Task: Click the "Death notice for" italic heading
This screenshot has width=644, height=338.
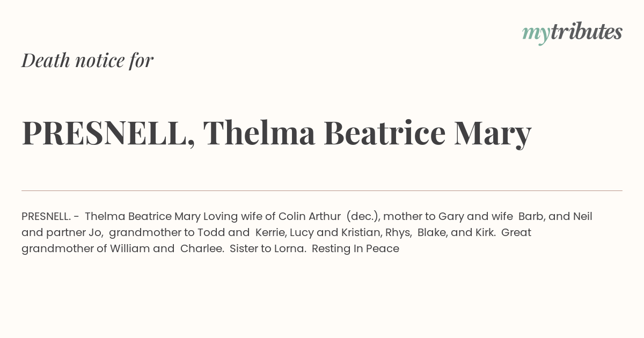Action: click(x=87, y=60)
